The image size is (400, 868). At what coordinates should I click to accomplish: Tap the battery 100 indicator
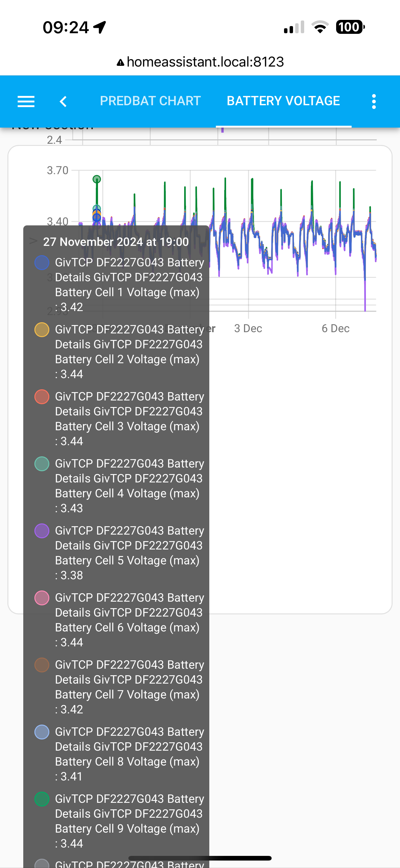tap(350, 27)
